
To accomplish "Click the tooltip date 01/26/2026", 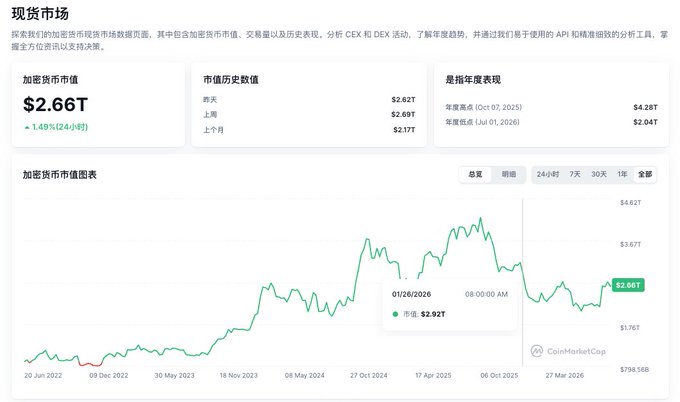I will pos(412,294).
